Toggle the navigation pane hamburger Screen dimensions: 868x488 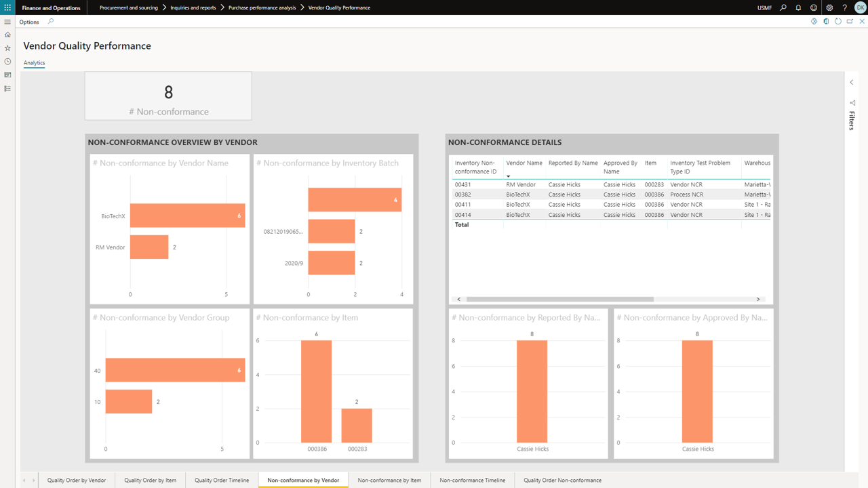[x=7, y=21]
